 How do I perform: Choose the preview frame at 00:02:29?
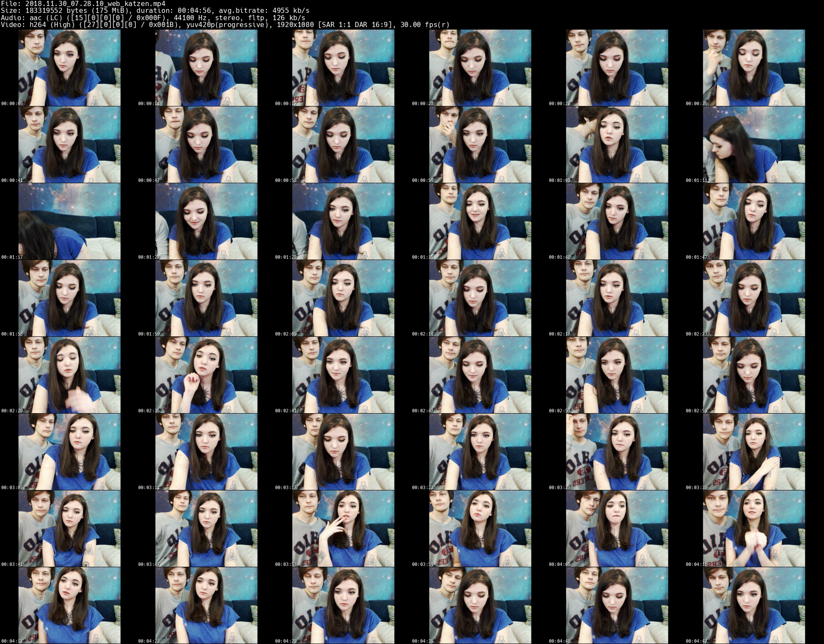pos(69,375)
